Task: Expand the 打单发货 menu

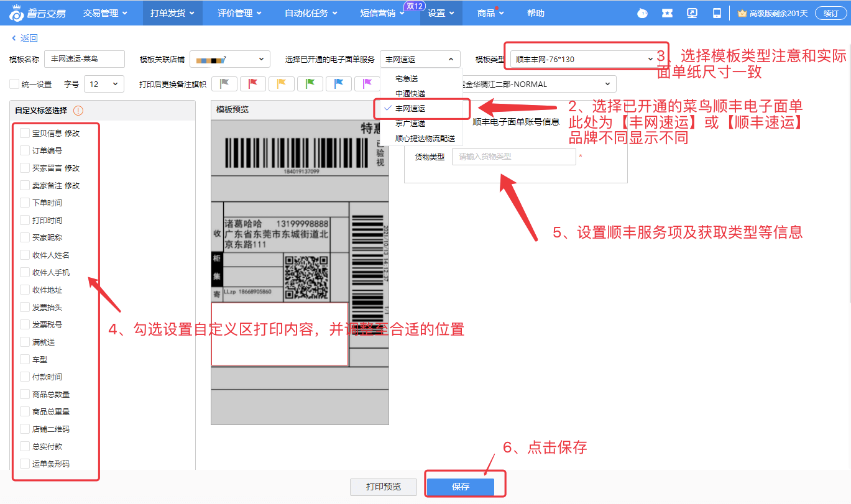Action: tap(172, 13)
